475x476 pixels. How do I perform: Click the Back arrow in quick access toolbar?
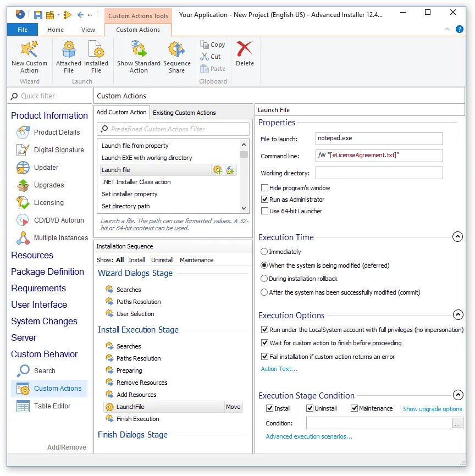[x=80, y=15]
